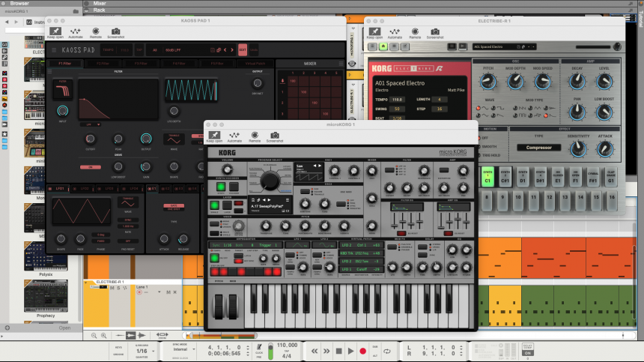Click TAP tempo button in KAOSS PAD
644x362 pixels.
point(139,50)
